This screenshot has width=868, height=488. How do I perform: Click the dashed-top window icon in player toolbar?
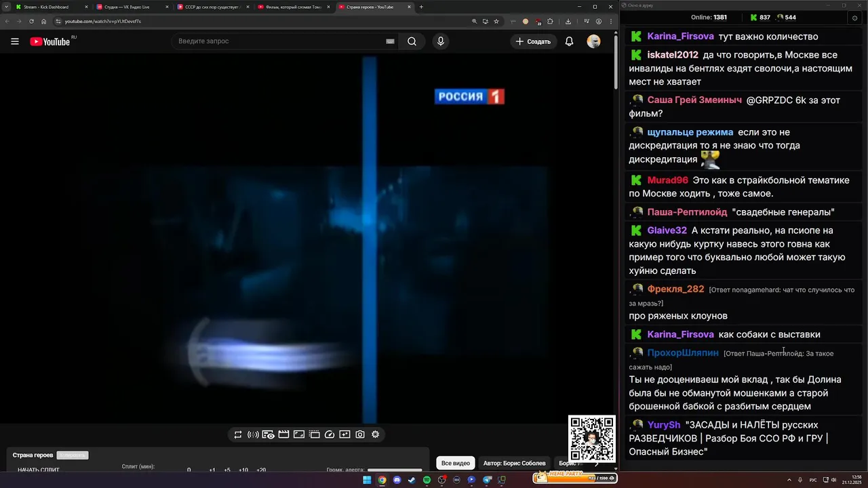coord(315,434)
